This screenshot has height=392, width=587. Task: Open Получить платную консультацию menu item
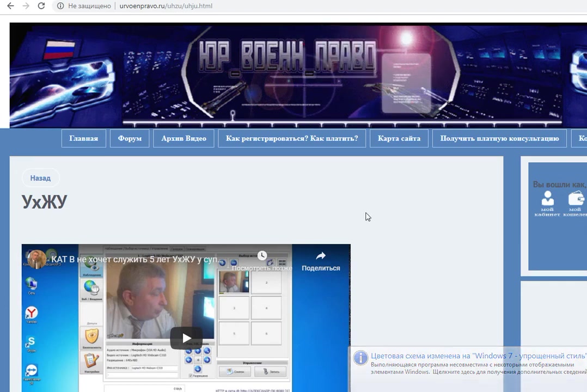click(x=499, y=138)
